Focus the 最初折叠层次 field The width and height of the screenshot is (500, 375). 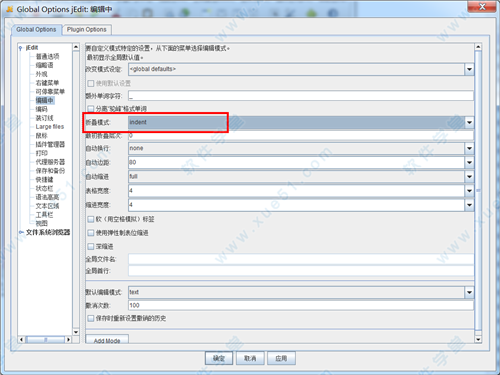tap(301, 136)
